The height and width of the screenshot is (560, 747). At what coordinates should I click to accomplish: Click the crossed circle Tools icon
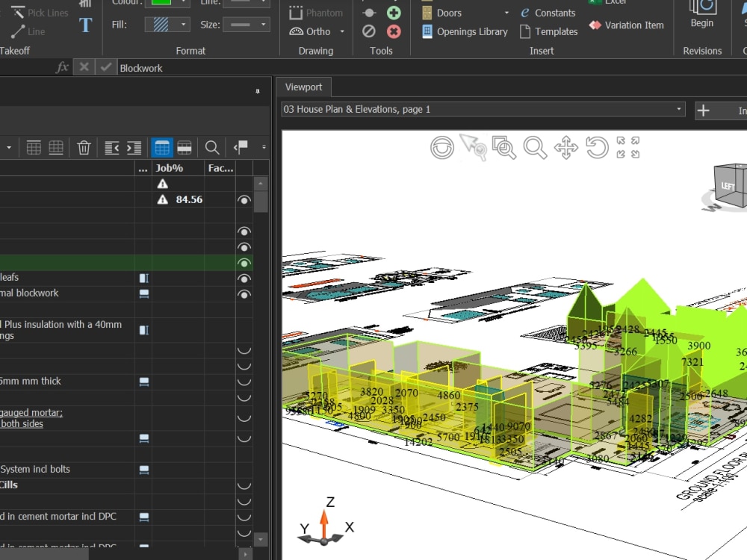tap(369, 31)
